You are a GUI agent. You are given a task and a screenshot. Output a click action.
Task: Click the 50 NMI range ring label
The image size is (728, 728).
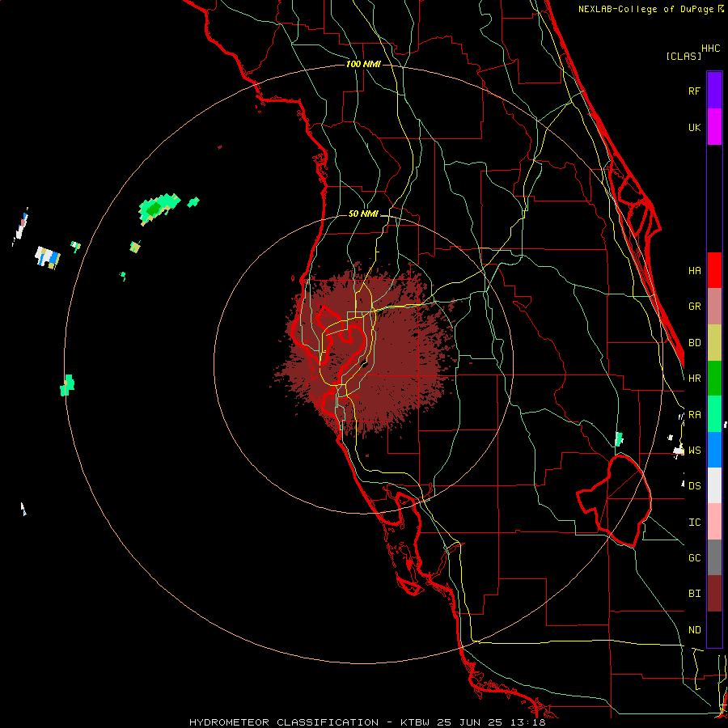point(363,214)
